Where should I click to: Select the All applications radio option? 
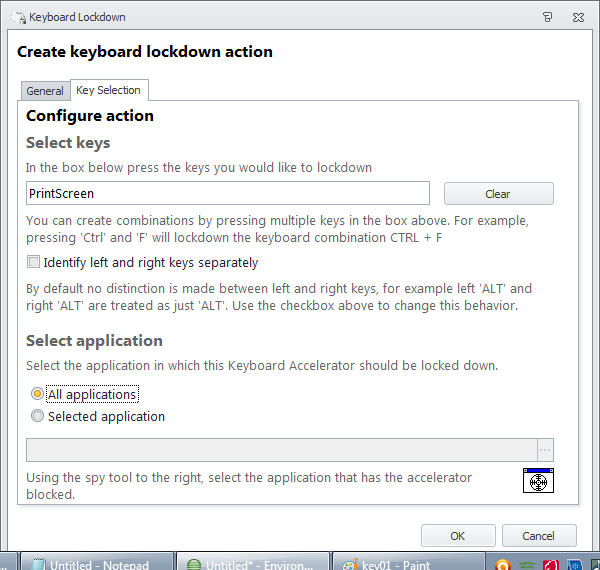click(x=38, y=394)
